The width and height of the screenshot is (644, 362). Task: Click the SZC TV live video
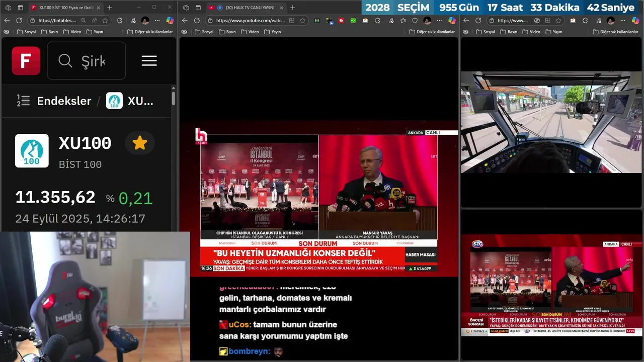click(x=551, y=285)
